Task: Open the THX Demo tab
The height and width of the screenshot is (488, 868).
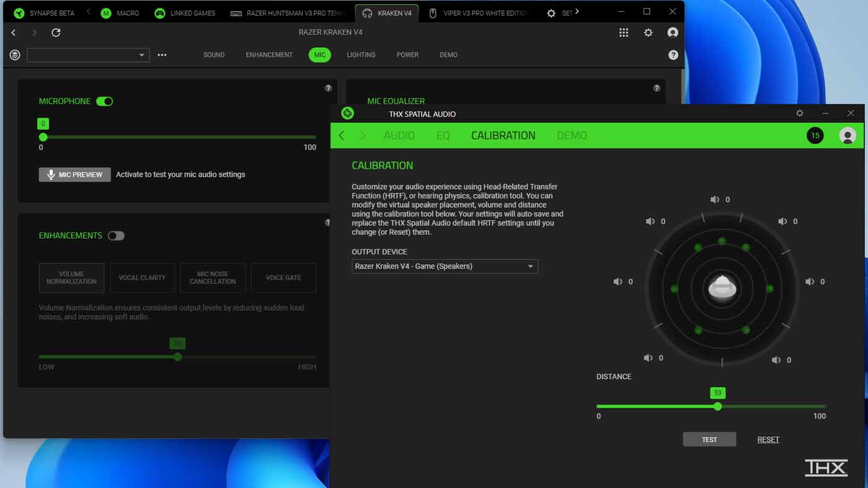Action: click(x=572, y=135)
